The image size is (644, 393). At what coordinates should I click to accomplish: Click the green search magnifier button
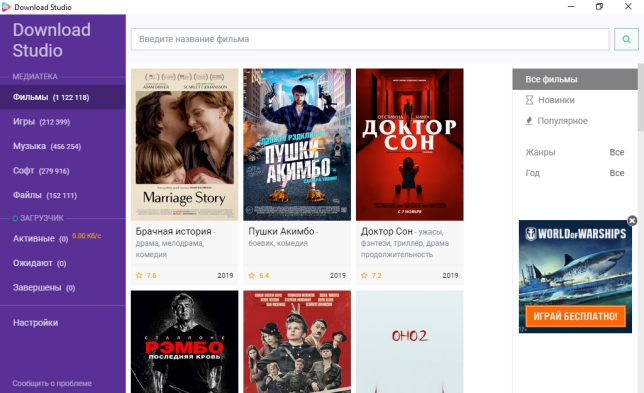coord(626,39)
